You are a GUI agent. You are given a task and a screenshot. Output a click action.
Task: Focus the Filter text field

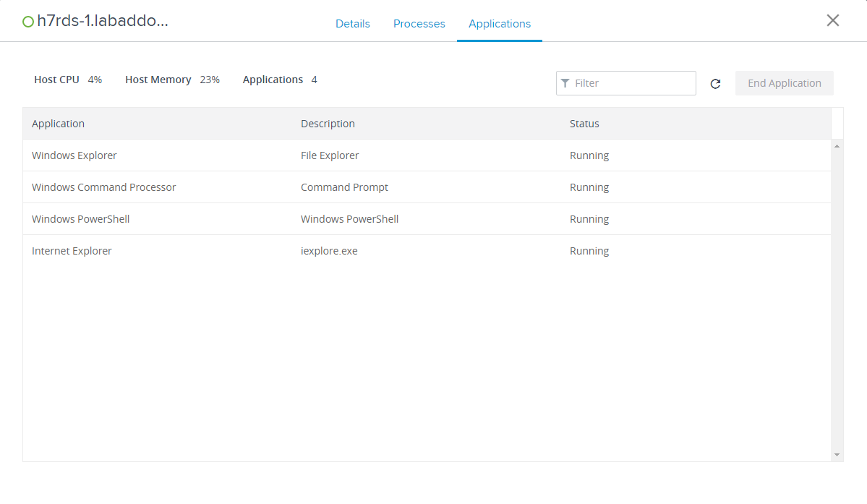633,83
